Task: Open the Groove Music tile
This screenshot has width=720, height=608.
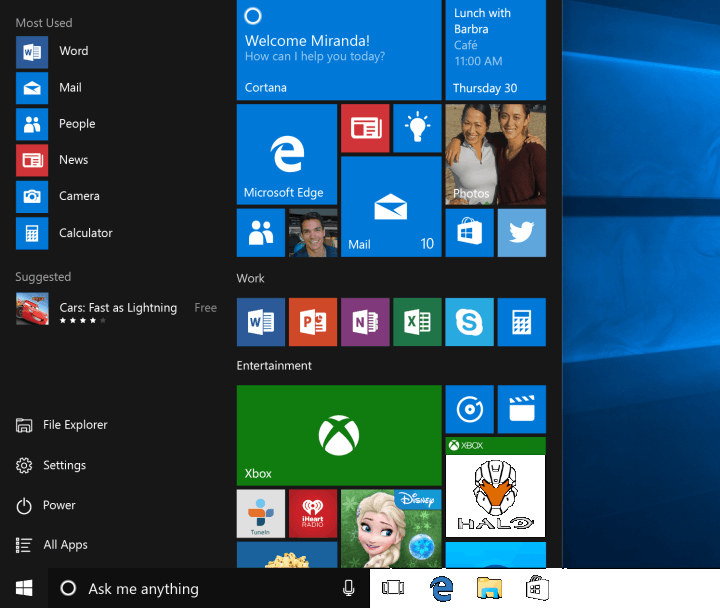Action: tap(470, 409)
